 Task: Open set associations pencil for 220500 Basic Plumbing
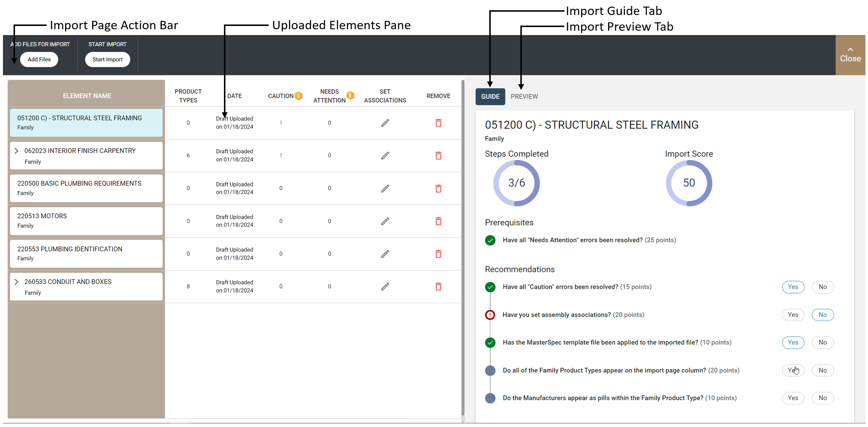(x=385, y=188)
